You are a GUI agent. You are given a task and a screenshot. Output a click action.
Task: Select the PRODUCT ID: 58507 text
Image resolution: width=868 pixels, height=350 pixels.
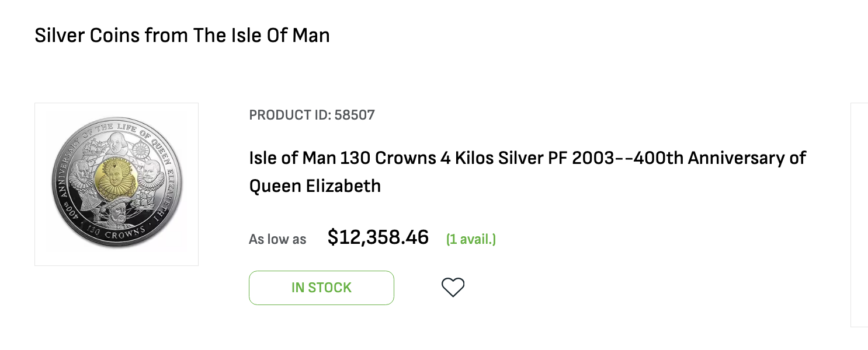coord(312,115)
